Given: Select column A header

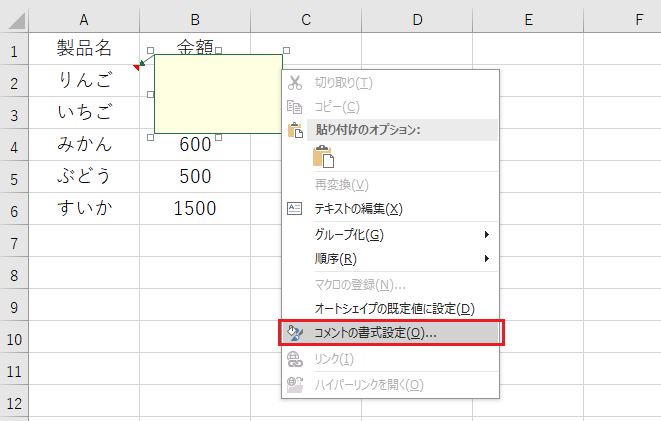Looking at the screenshot, I should 84,20.
